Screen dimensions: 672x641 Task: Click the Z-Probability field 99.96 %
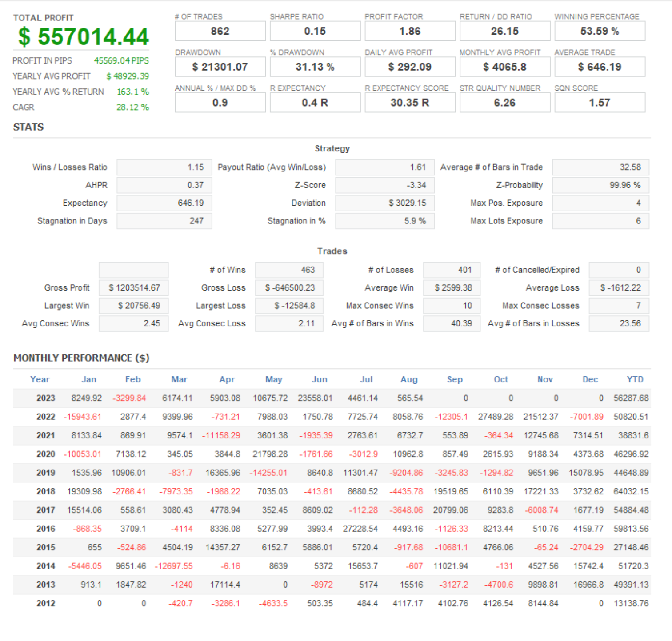[601, 185]
